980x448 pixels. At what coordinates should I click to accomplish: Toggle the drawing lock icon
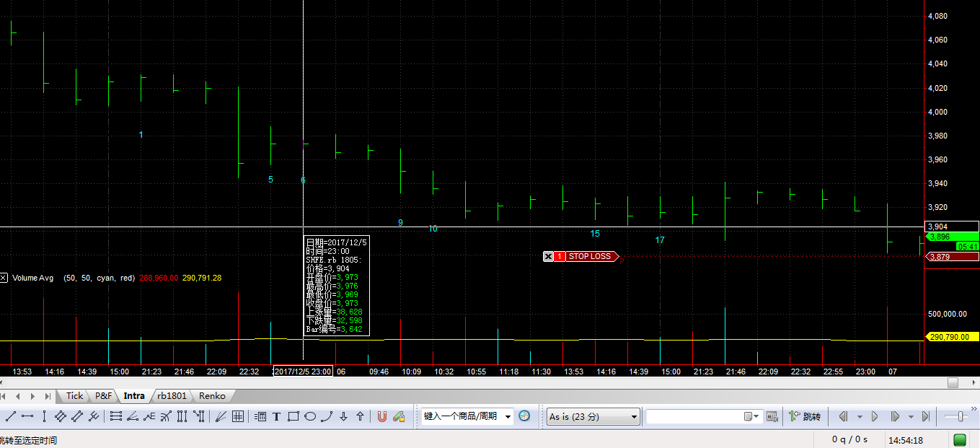pyautogui.click(x=398, y=416)
